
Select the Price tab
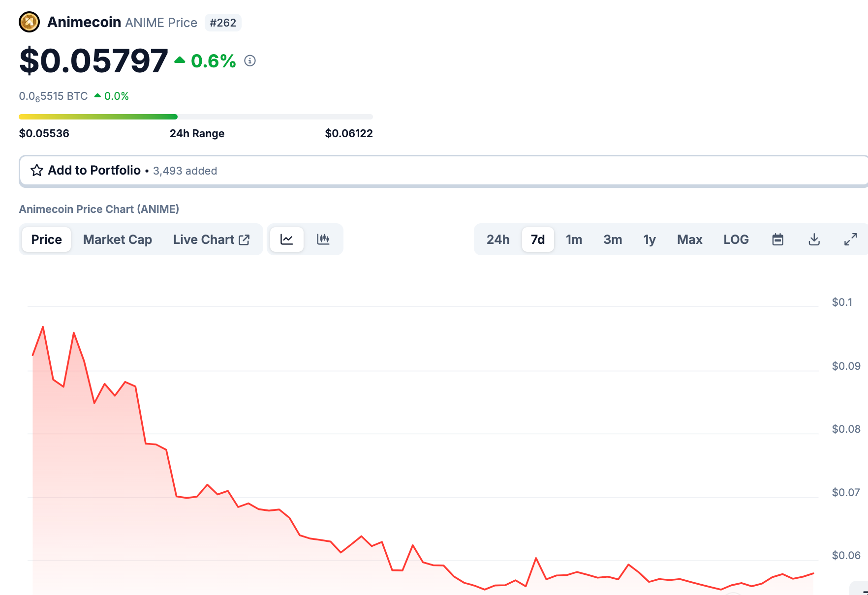point(47,239)
